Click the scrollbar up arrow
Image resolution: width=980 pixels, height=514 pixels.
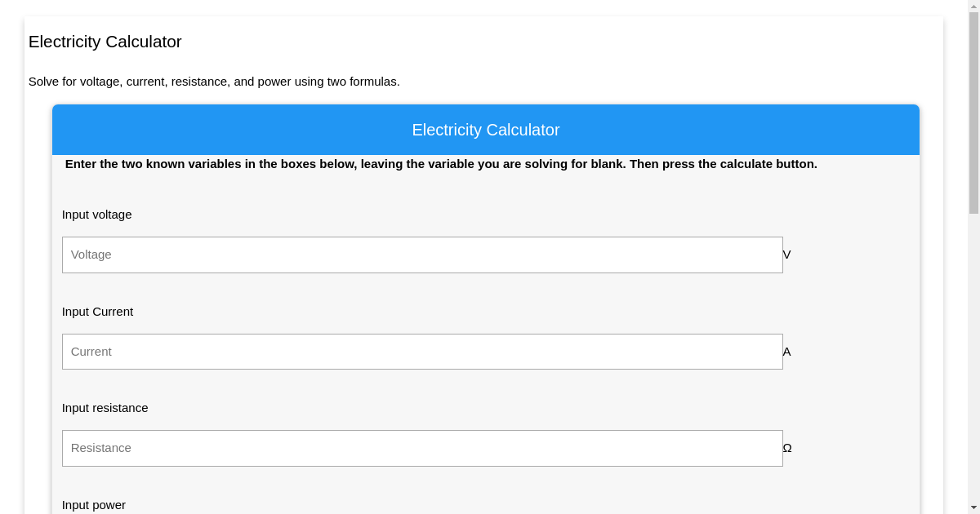tap(973, 6)
